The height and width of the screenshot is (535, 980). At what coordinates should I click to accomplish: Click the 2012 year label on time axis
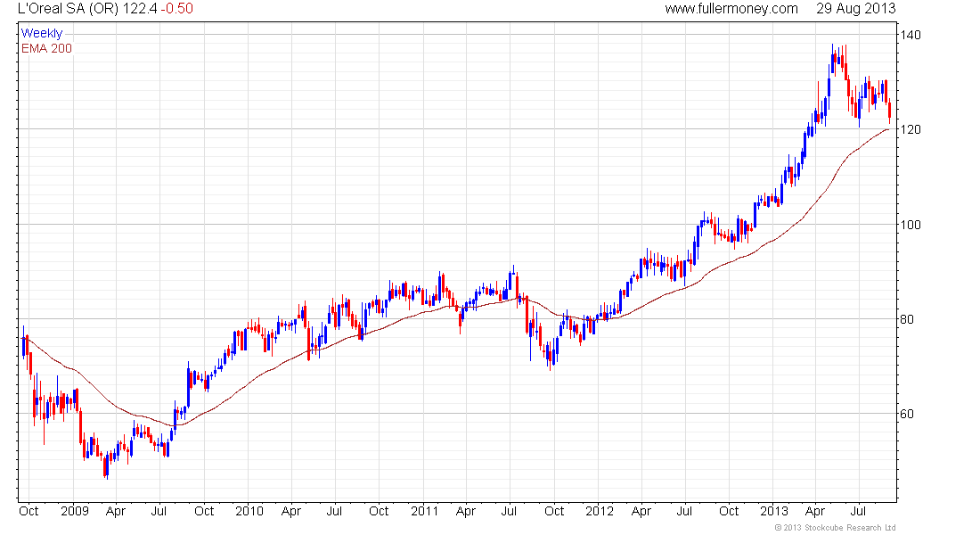(600, 511)
